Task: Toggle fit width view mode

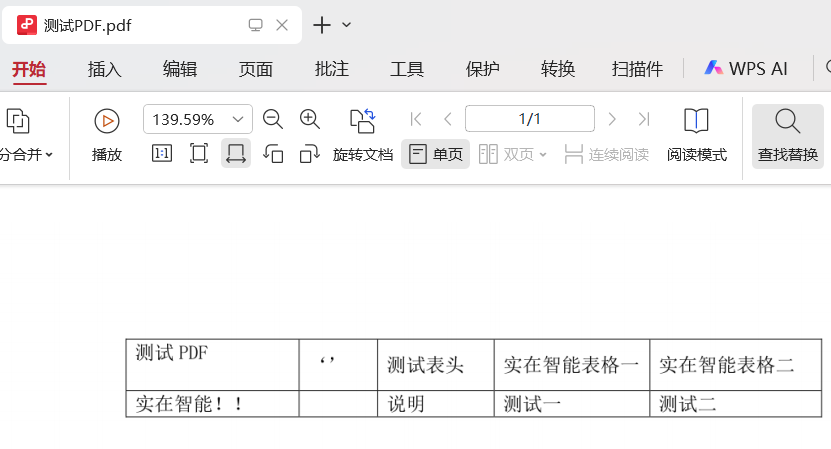Action: pos(236,154)
